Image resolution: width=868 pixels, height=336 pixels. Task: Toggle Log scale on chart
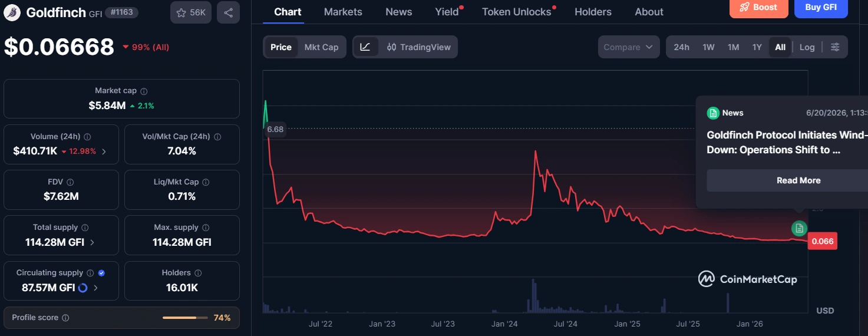click(807, 47)
